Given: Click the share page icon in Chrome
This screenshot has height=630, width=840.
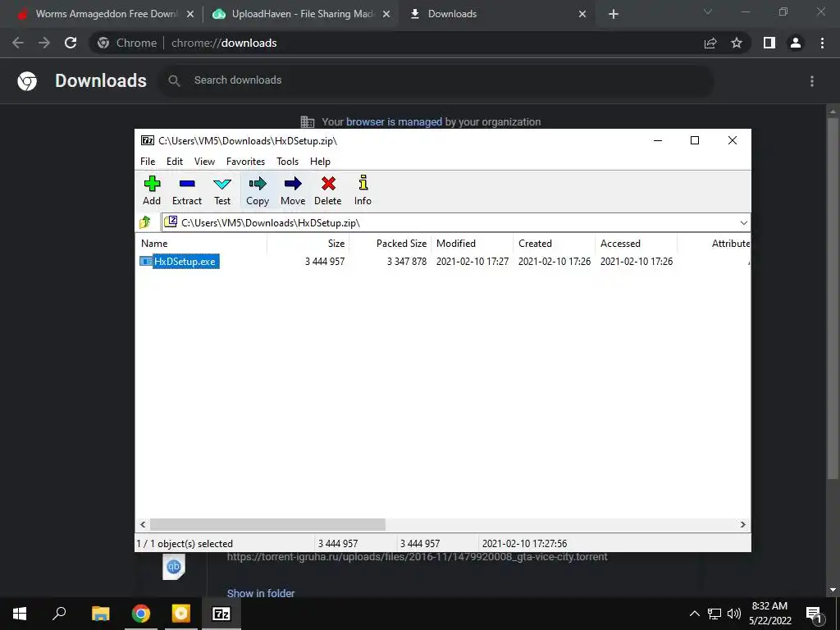Looking at the screenshot, I should click(710, 43).
